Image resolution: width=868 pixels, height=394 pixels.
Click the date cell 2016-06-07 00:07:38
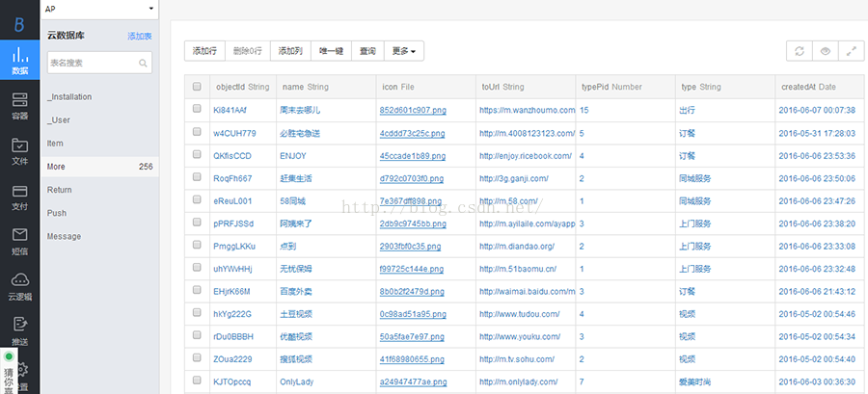pos(817,110)
